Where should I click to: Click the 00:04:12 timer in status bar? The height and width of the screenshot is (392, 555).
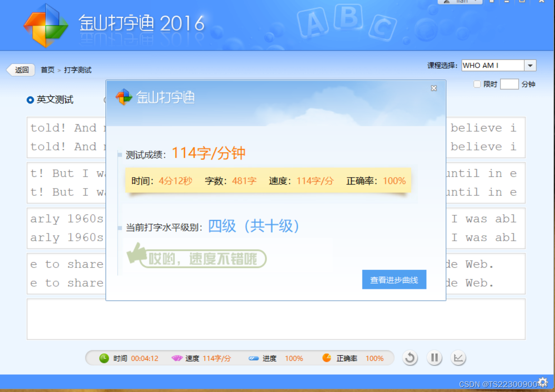[145, 358]
